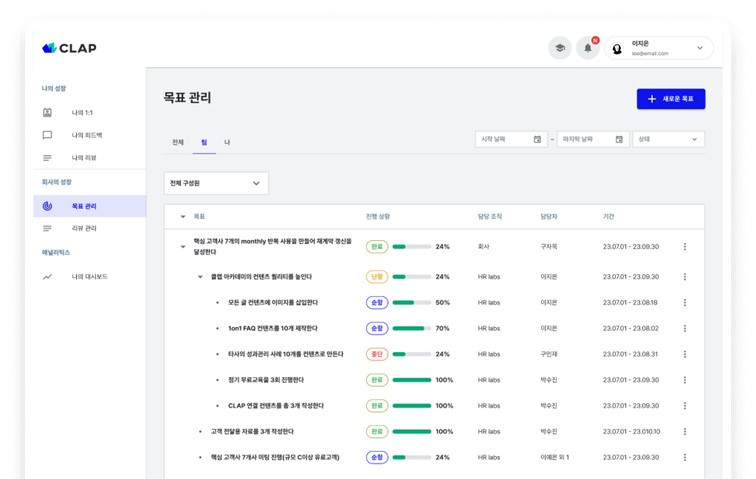Switch to the 전체 tab
756x479 pixels.
[178, 142]
